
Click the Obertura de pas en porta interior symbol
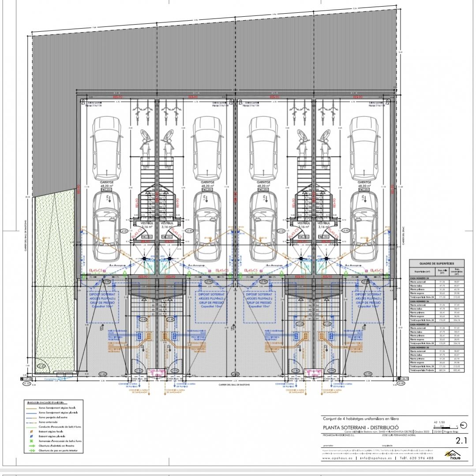point(32,450)
